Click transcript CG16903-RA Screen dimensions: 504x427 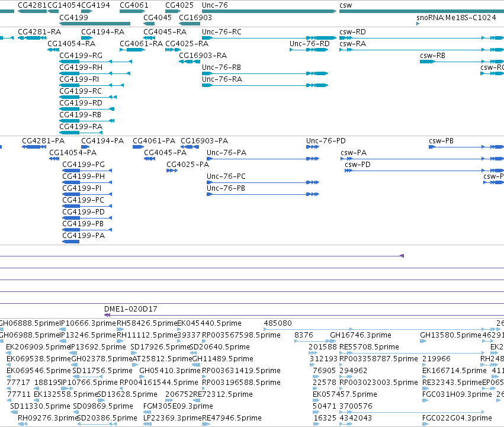tap(203, 56)
